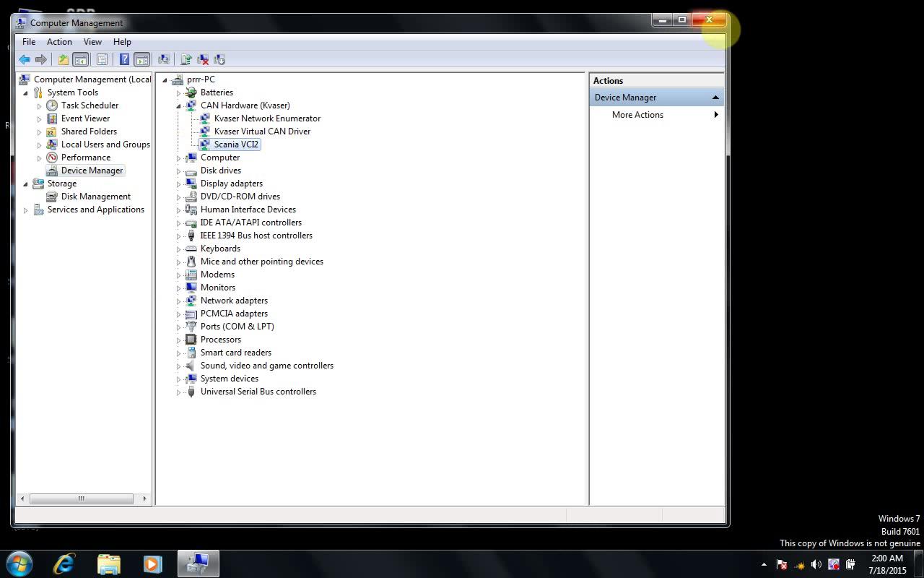Screen dimensions: 924x578
Task: Open the View menu
Action: pos(92,42)
